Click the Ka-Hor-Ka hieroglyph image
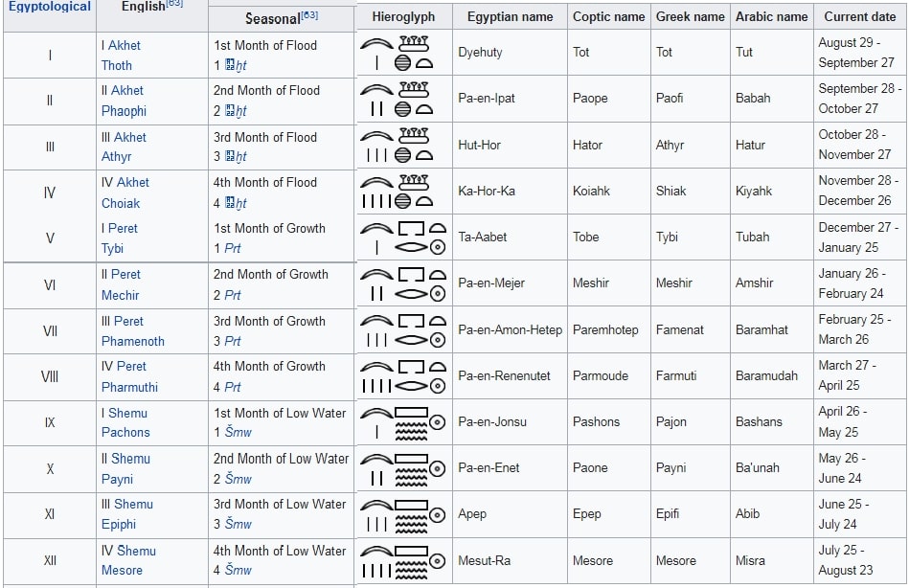Image resolution: width=909 pixels, height=588 pixels. 397,192
